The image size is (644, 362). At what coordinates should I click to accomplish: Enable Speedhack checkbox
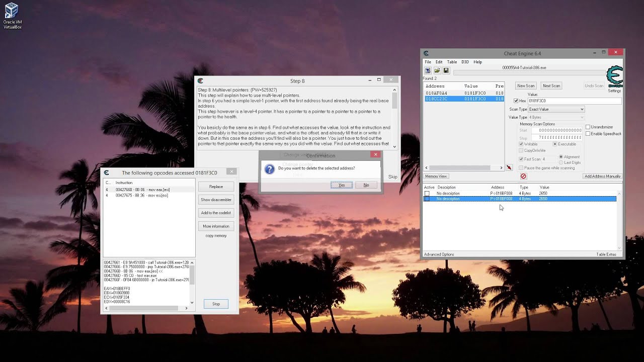[588, 134]
